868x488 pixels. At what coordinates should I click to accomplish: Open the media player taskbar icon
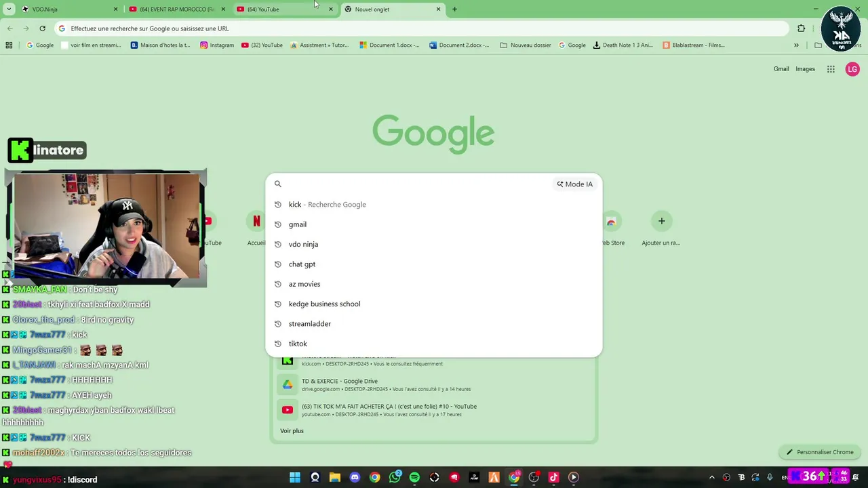pos(573,477)
